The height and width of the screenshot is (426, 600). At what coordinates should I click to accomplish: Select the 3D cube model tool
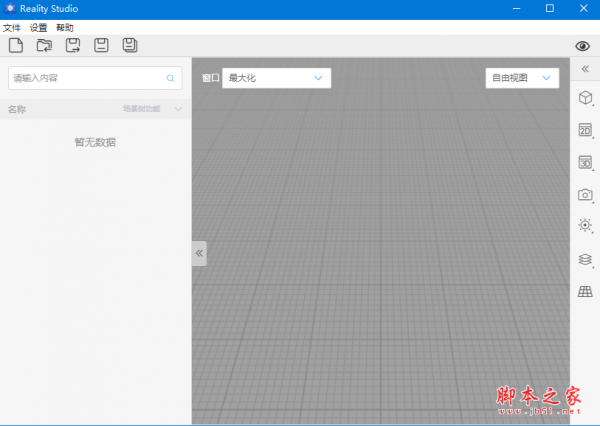point(585,98)
